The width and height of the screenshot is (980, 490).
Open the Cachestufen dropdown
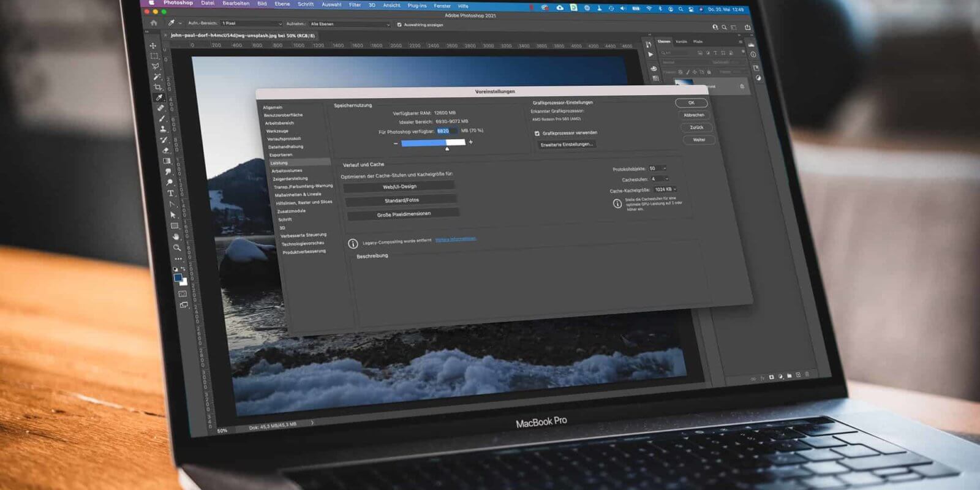point(660,179)
